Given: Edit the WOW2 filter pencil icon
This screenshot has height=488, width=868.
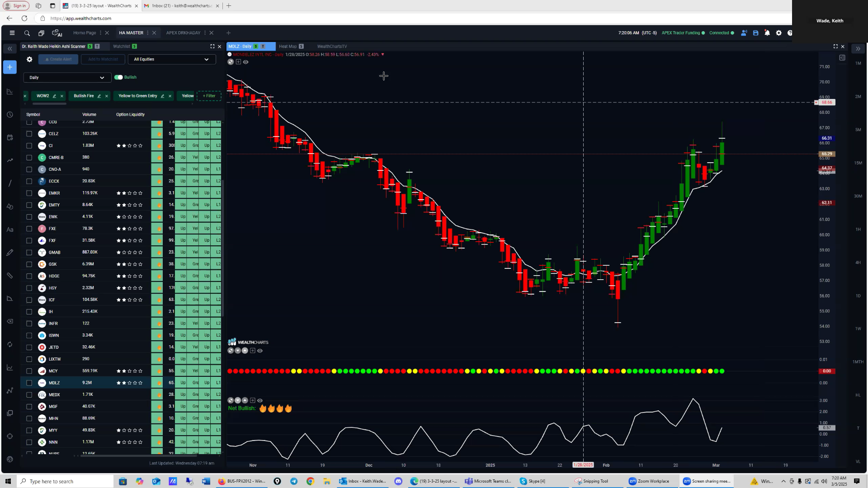Looking at the screenshot, I should [54, 96].
